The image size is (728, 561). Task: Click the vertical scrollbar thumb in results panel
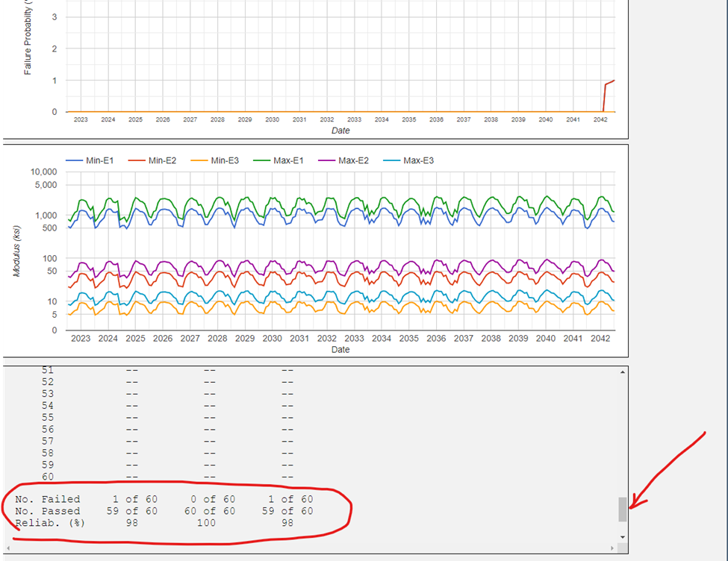[x=622, y=510]
